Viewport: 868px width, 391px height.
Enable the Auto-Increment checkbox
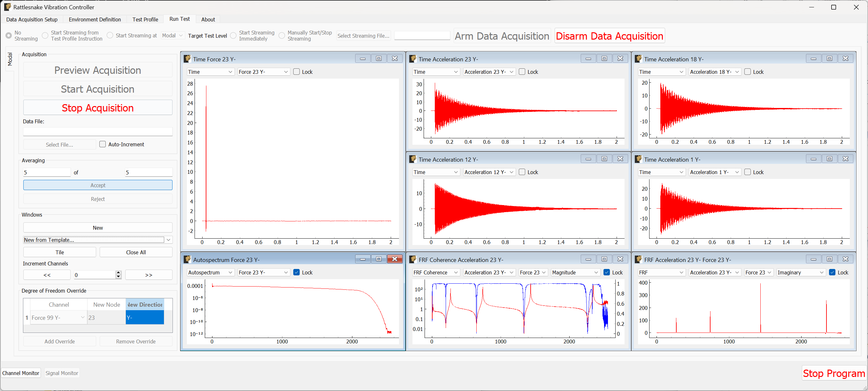pos(103,144)
